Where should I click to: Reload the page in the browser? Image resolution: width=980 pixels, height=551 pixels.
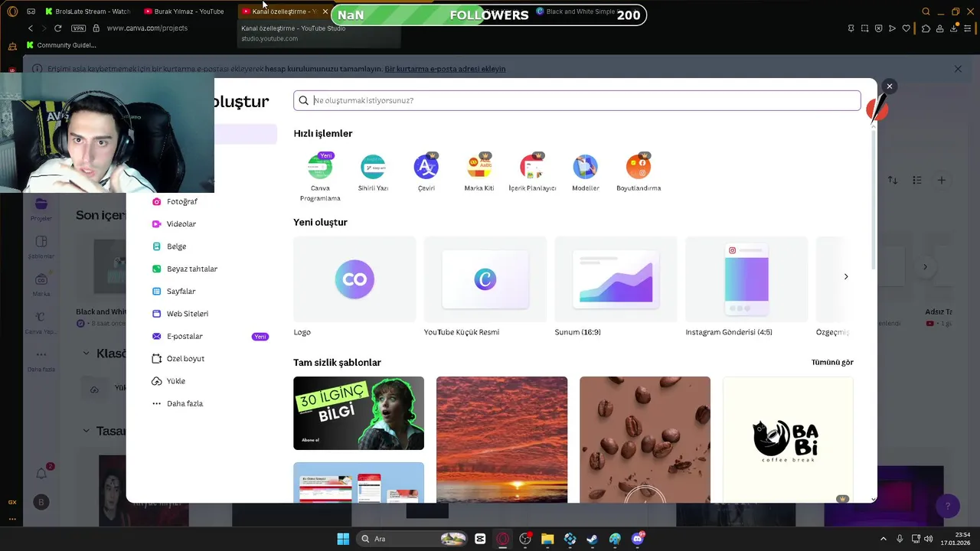[57, 28]
